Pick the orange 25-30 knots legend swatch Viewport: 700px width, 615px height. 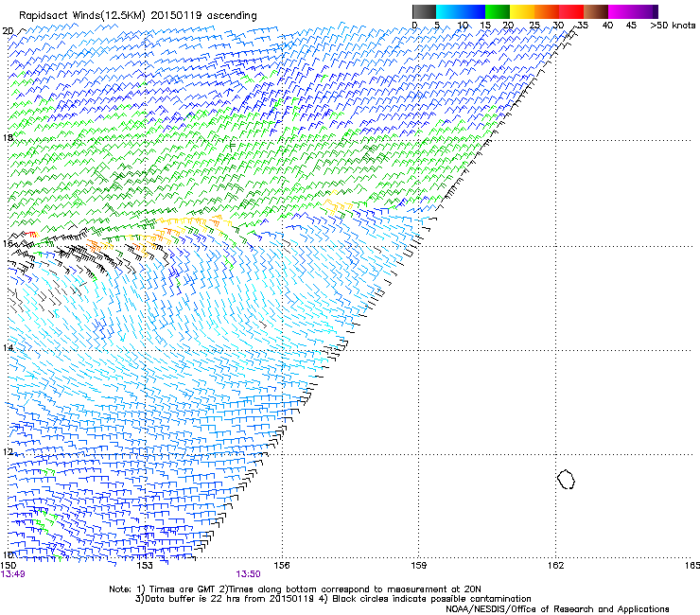click(x=547, y=11)
